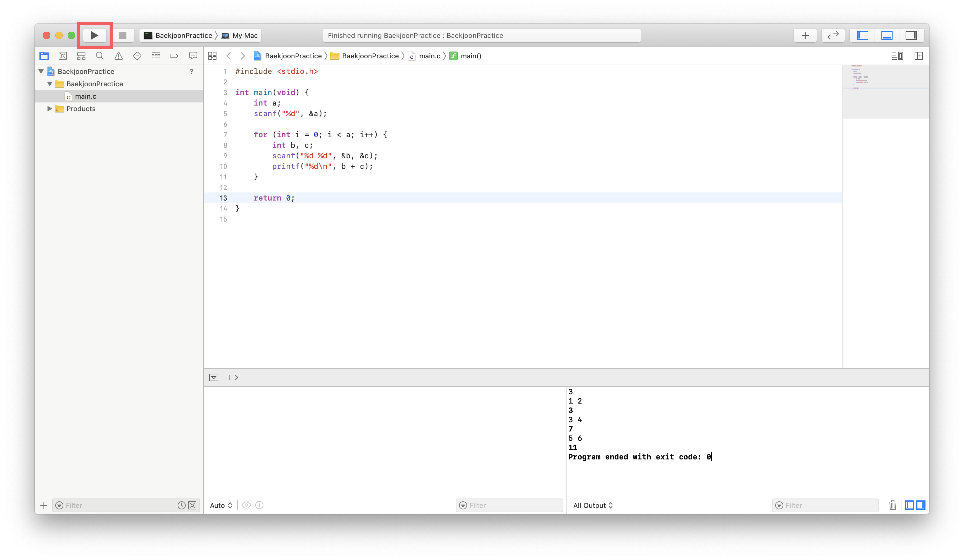964x560 pixels.
Task: Open the code review arrows button
Action: point(833,36)
